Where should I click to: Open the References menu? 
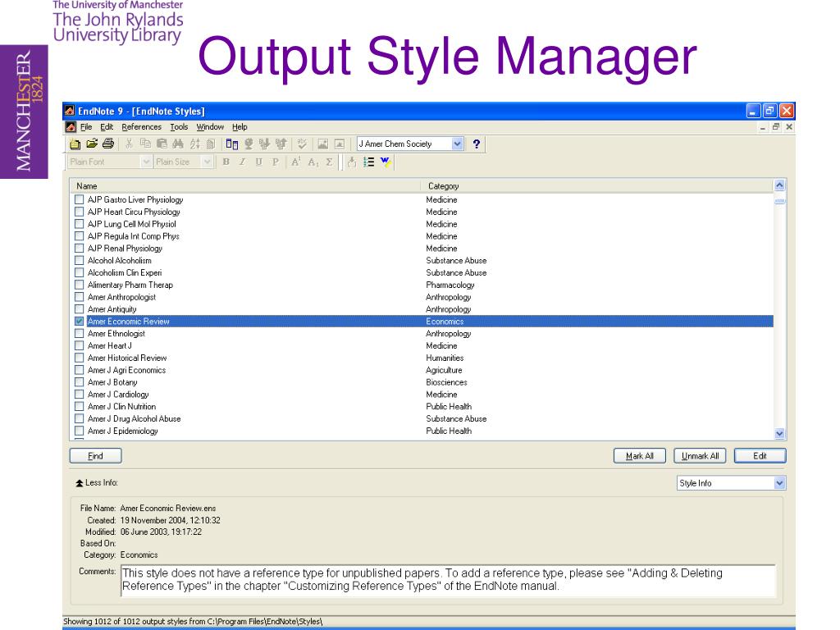point(141,127)
